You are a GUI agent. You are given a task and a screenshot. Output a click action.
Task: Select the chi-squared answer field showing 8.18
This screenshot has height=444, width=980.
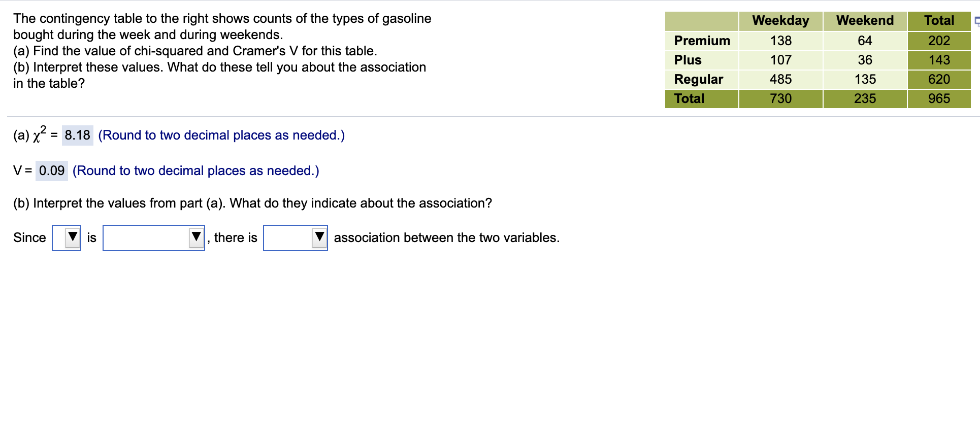coord(77,135)
